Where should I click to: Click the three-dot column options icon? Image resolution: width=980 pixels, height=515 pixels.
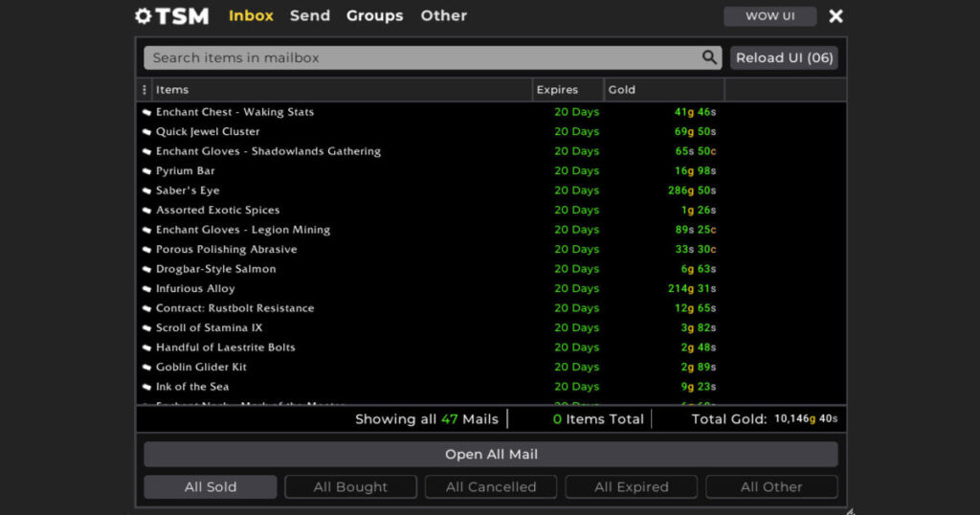(x=145, y=90)
